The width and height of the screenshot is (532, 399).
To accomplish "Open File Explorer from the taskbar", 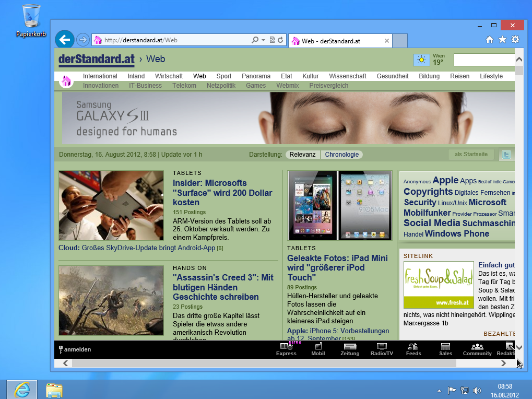I will click(54, 390).
